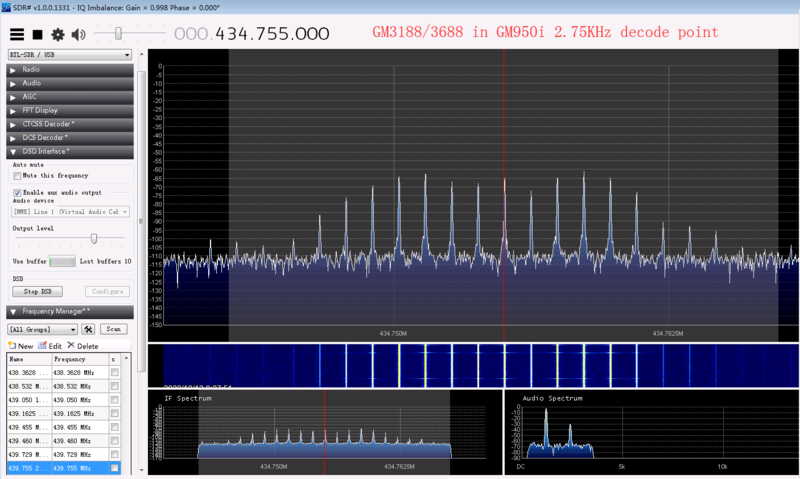
Task: Collapse the Frequency Manager panel
Action: [x=70, y=311]
